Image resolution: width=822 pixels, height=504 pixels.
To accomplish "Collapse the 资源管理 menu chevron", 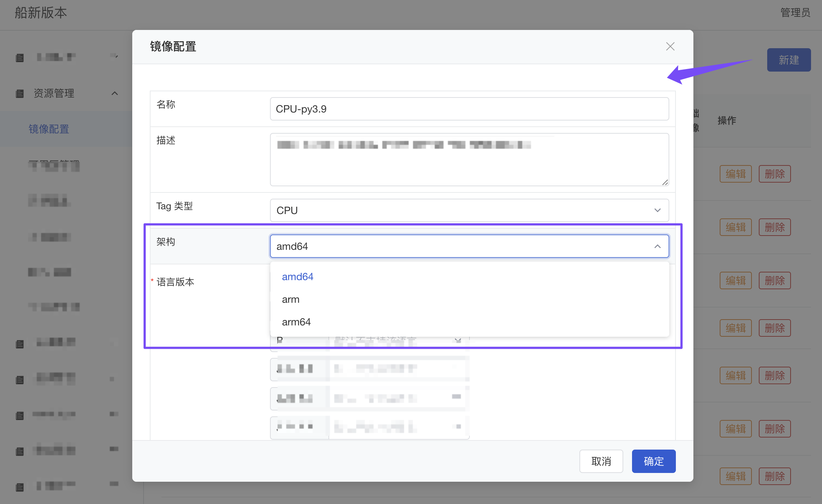I will point(115,93).
